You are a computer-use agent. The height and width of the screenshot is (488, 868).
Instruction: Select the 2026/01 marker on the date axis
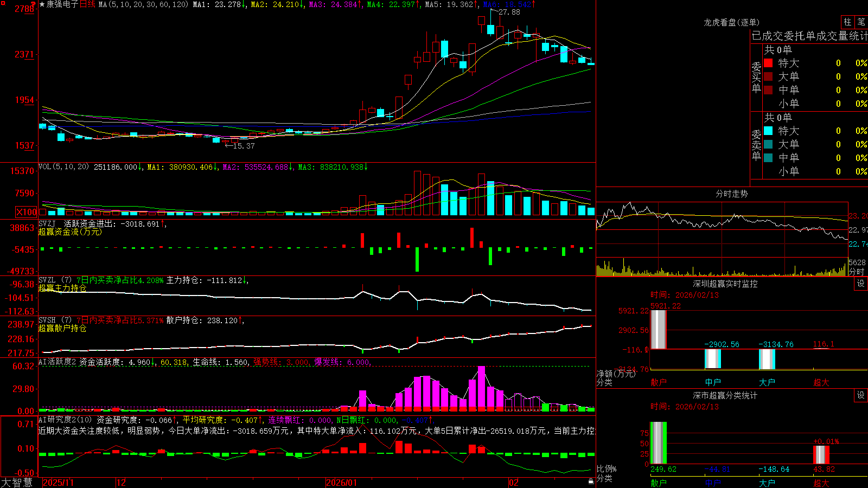pyautogui.click(x=342, y=483)
